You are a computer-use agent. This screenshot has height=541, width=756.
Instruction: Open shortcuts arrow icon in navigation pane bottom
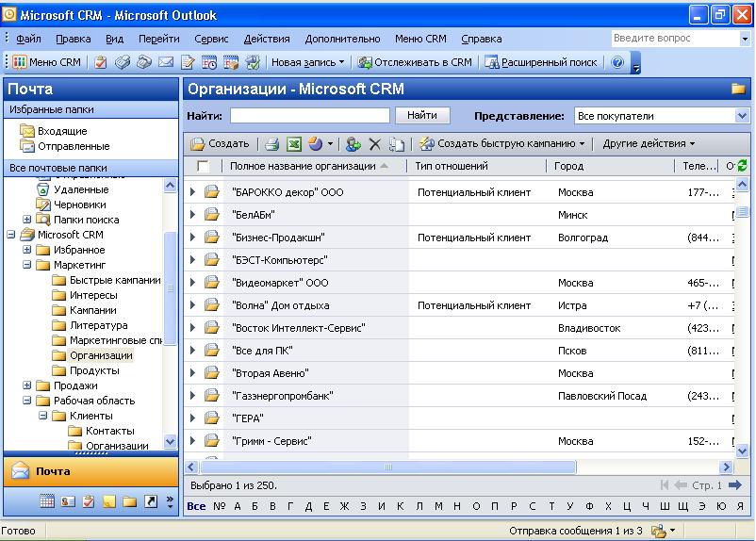click(x=151, y=501)
